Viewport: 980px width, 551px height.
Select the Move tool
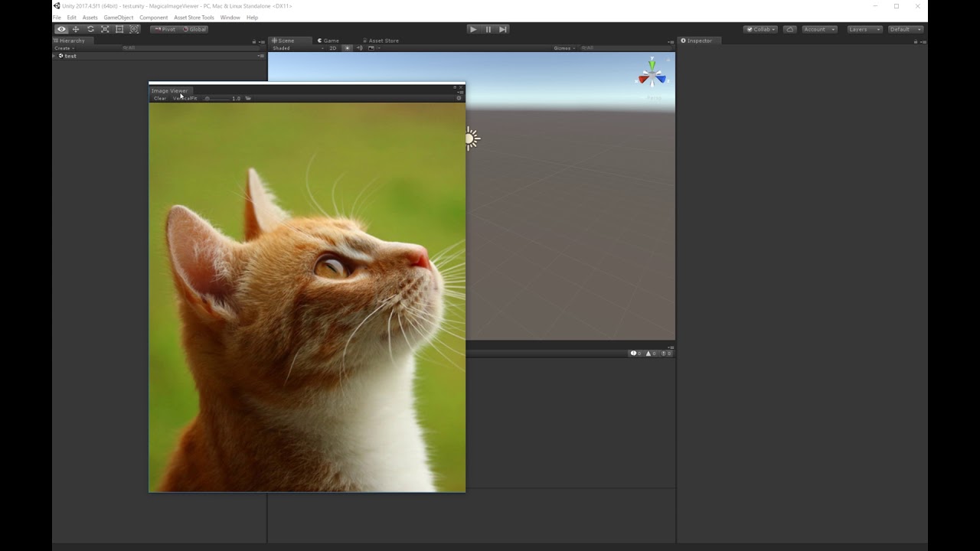click(76, 29)
